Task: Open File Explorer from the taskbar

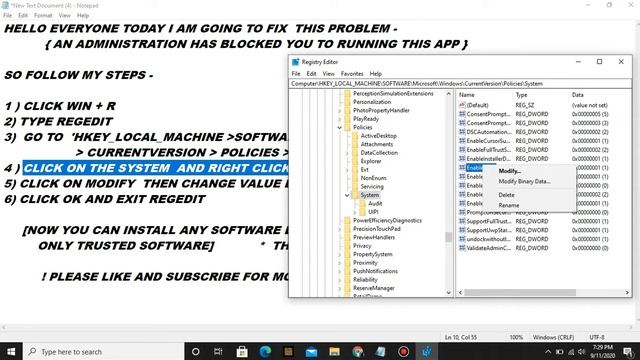Action: (x=334, y=351)
